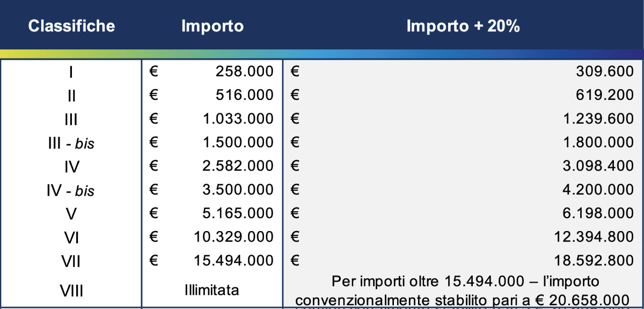Select classification III - bis
The height and width of the screenshot is (309, 644).
tap(71, 143)
